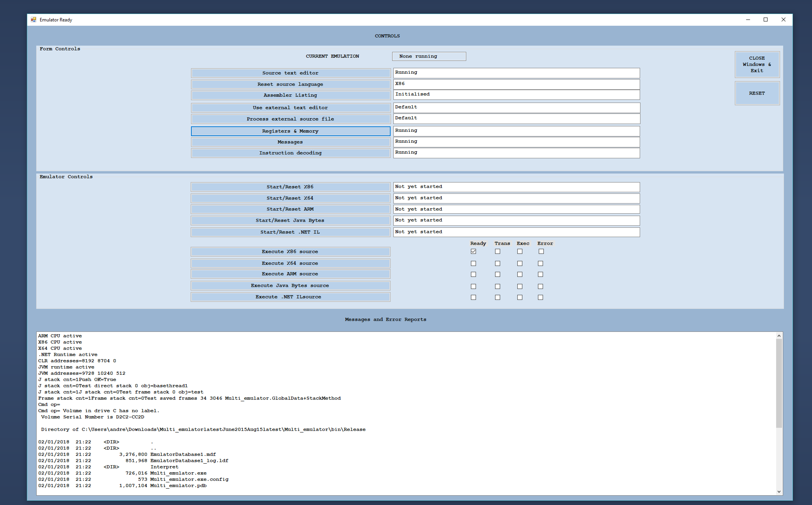Viewport: 812px width, 505px height.
Task: Minimize the Emulator Ready window
Action: [748, 20]
